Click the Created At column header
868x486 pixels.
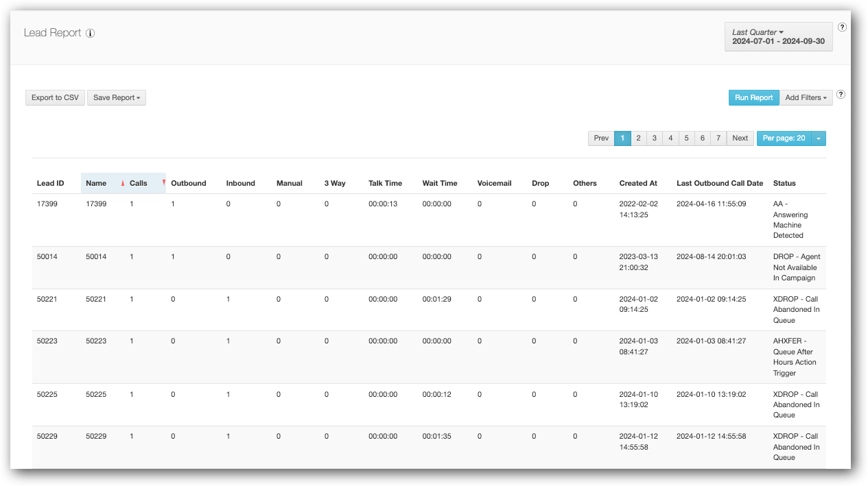637,183
